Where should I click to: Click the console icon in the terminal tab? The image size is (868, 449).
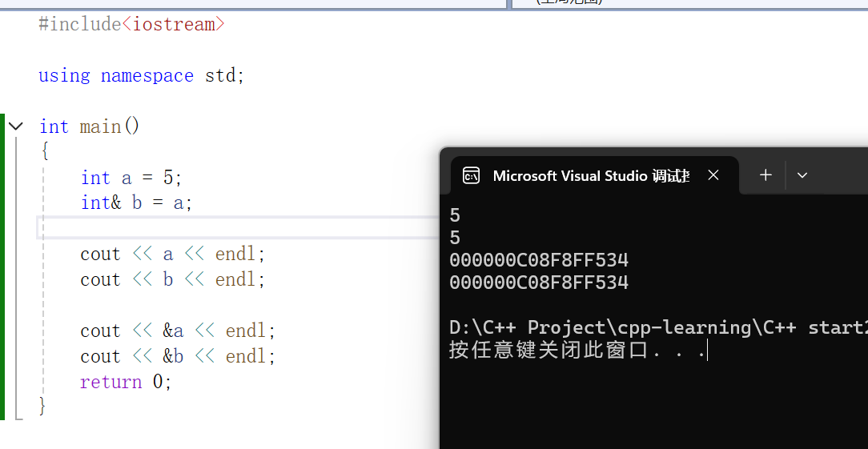[x=471, y=175]
